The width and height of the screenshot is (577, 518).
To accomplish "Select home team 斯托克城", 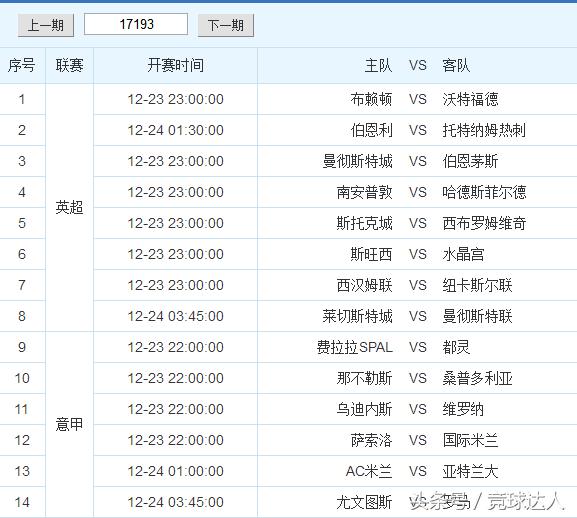I will pos(364,223).
